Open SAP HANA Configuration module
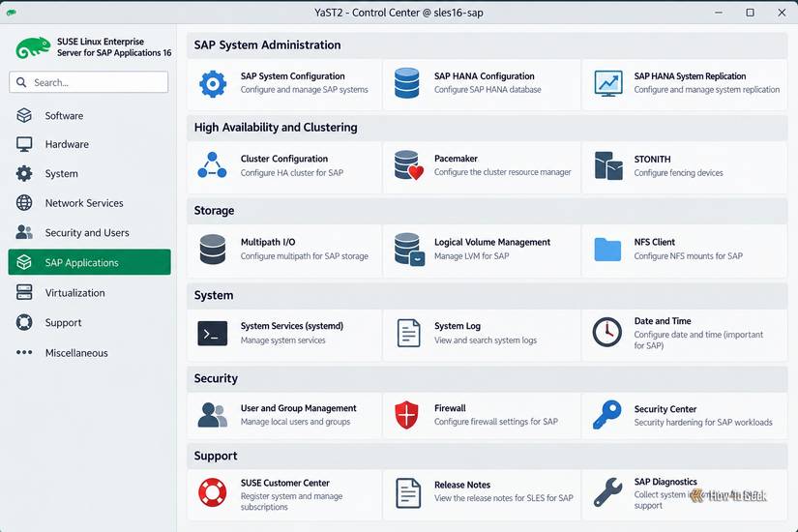798x532 pixels. point(482,84)
